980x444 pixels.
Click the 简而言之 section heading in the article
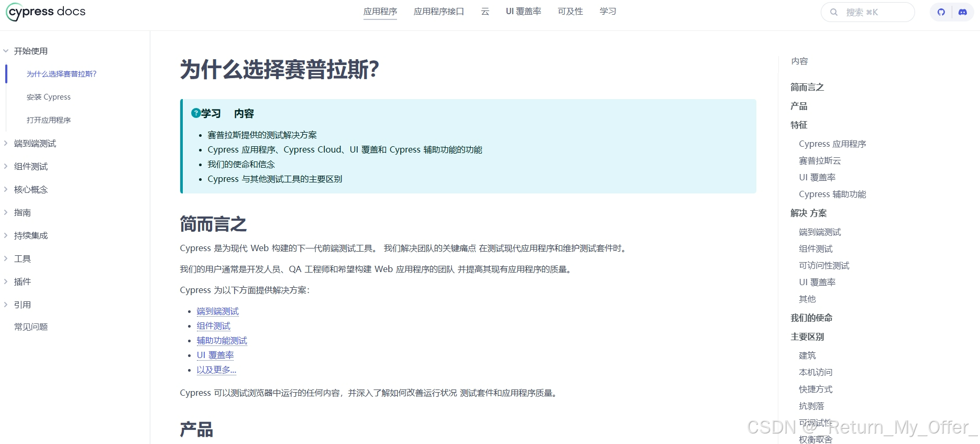click(213, 224)
